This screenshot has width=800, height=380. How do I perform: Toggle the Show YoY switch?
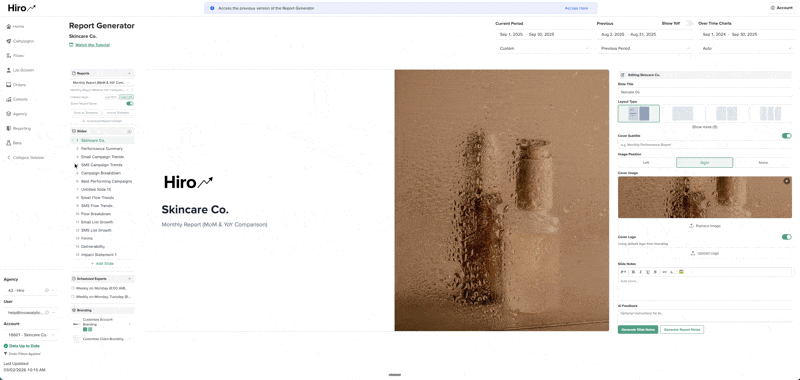coord(689,23)
